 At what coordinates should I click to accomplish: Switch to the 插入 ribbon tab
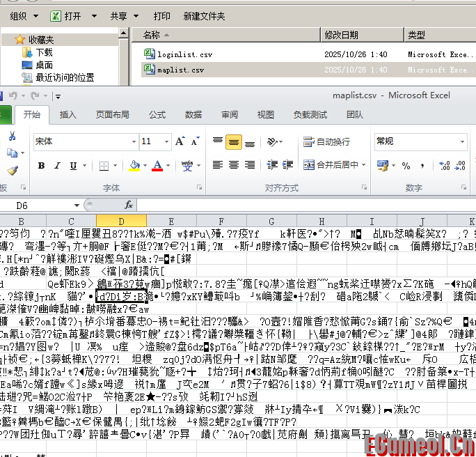[x=68, y=115]
